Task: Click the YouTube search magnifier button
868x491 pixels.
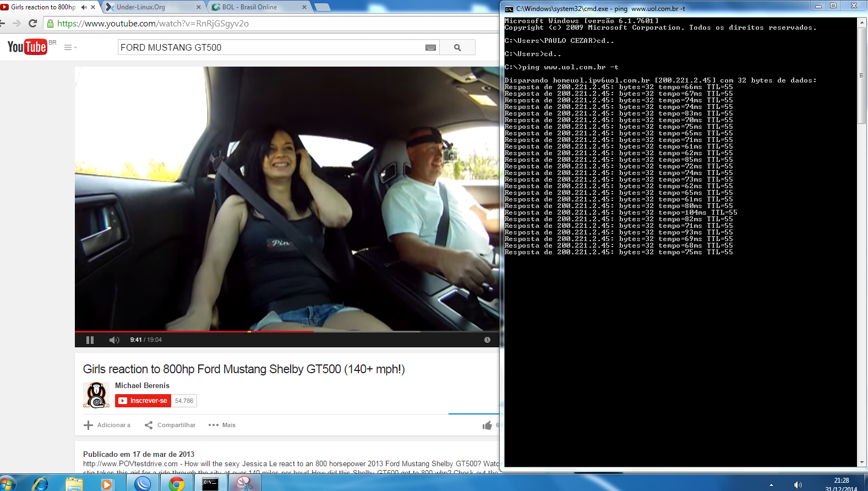Action: pos(457,48)
